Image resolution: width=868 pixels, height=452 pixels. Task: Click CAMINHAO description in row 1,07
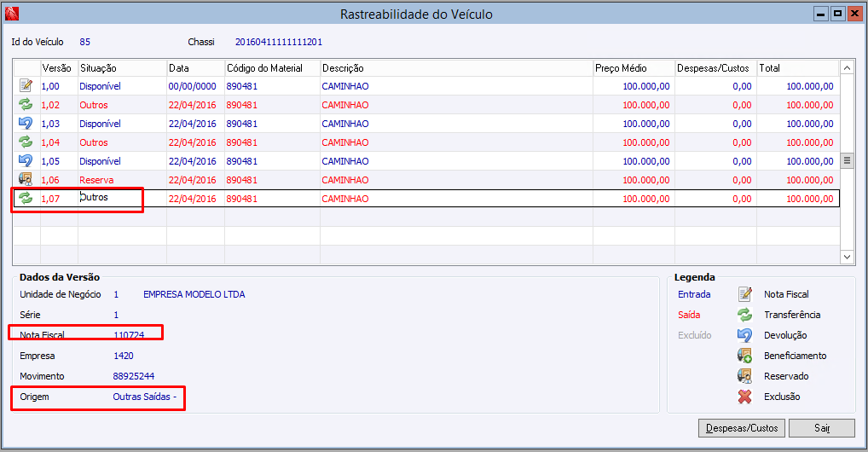(x=344, y=199)
